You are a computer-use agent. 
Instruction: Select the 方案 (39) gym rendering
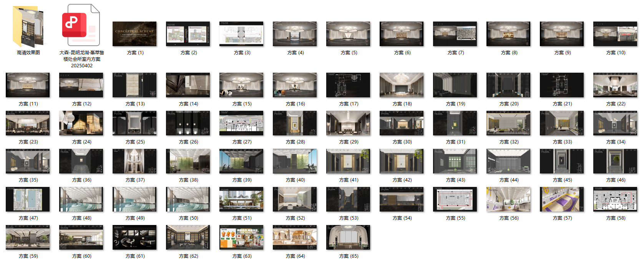[241, 161]
